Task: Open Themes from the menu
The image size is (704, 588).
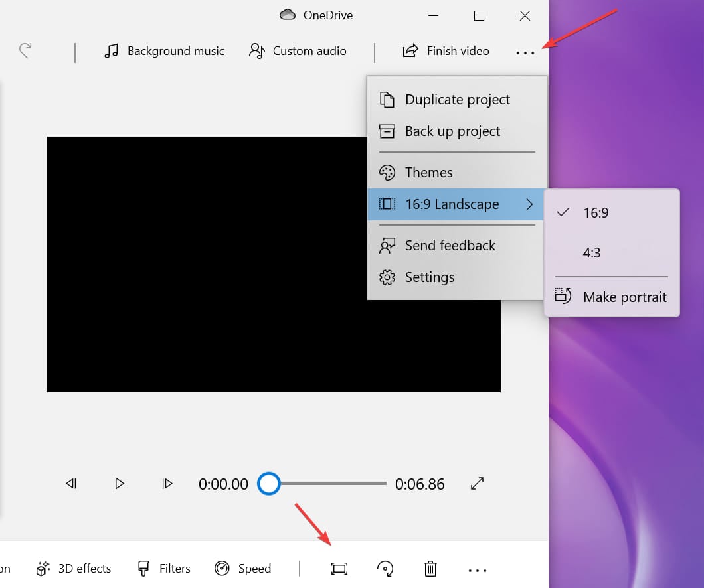Action: tap(457, 173)
